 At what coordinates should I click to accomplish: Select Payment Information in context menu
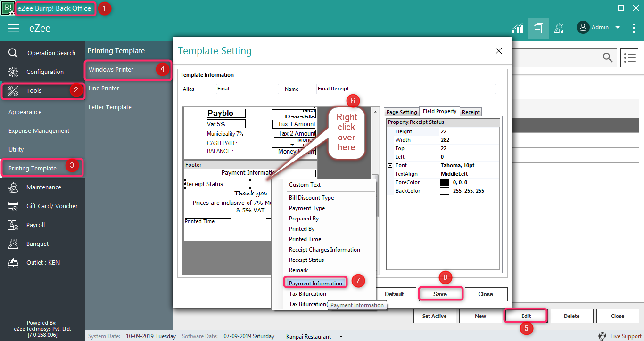[x=315, y=283]
